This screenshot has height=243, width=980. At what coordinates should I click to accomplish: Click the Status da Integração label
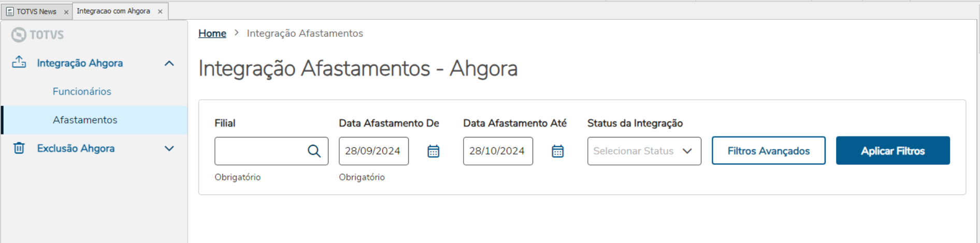(x=635, y=123)
